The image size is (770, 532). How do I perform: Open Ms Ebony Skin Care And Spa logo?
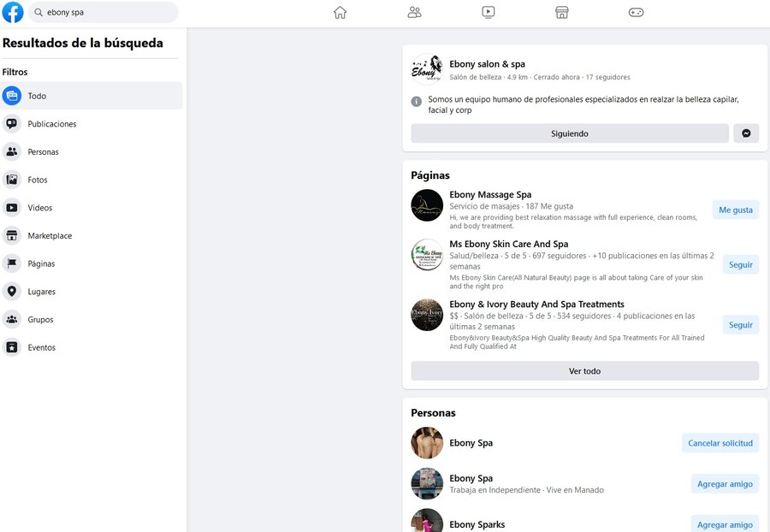pos(427,254)
